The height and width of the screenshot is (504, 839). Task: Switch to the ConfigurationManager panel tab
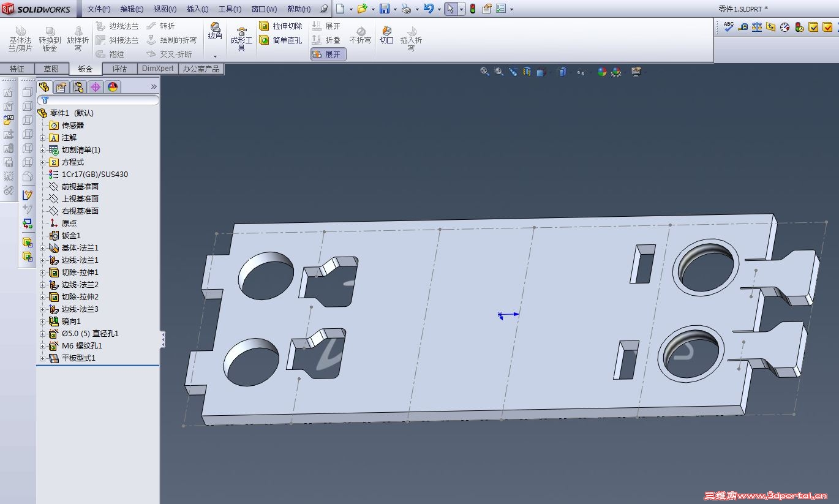(78, 87)
